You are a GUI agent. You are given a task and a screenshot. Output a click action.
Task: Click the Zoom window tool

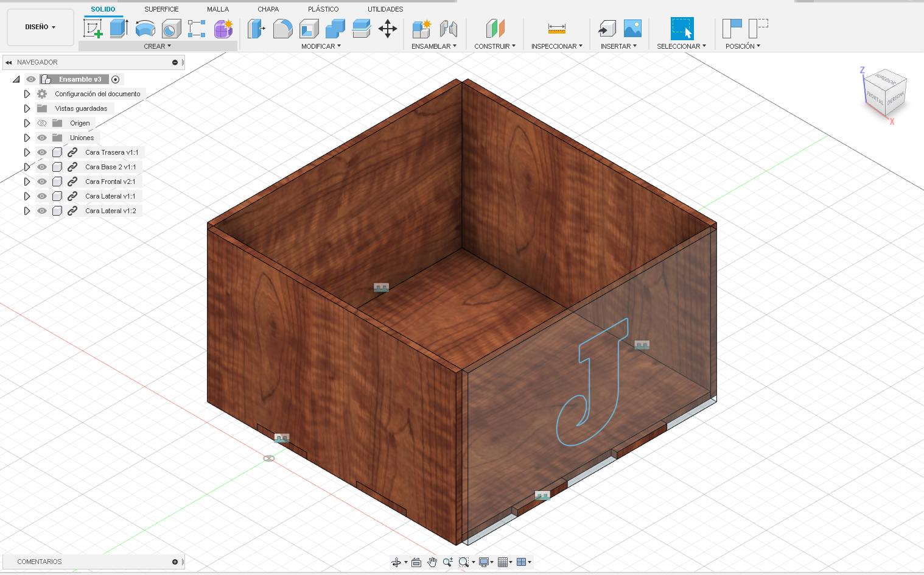click(x=464, y=562)
